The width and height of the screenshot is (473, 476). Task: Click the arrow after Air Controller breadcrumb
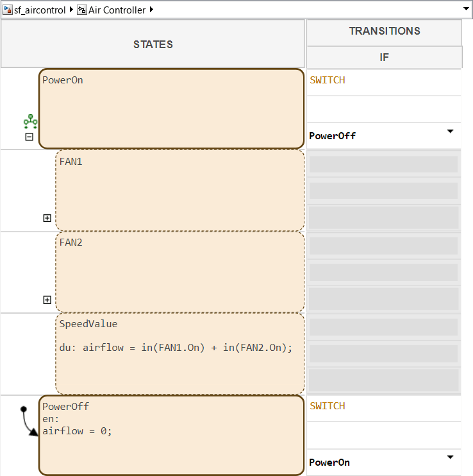[x=151, y=10]
